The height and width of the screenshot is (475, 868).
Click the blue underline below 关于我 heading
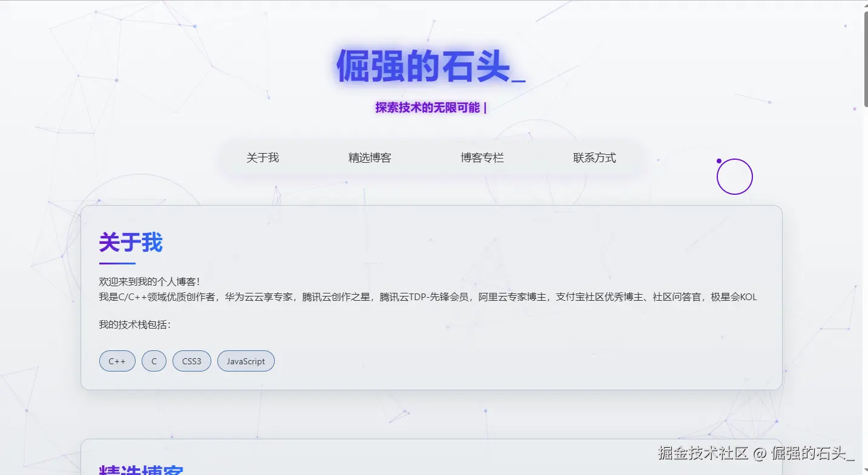[116, 262]
